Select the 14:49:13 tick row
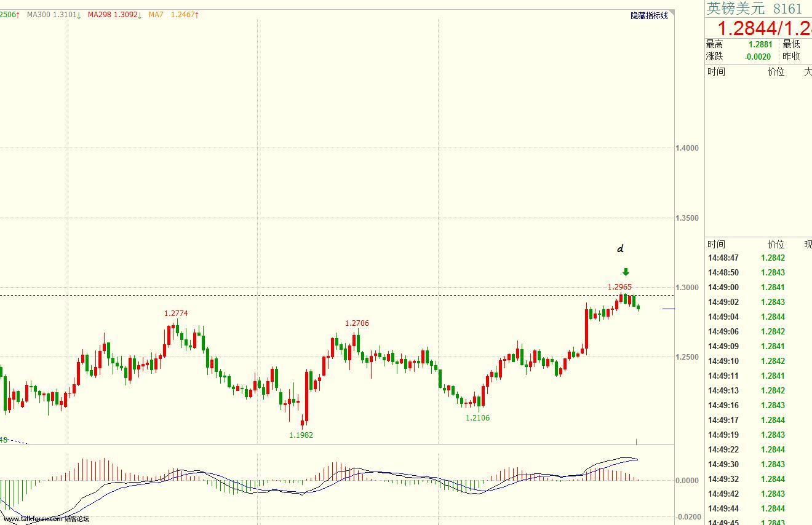 coord(758,391)
